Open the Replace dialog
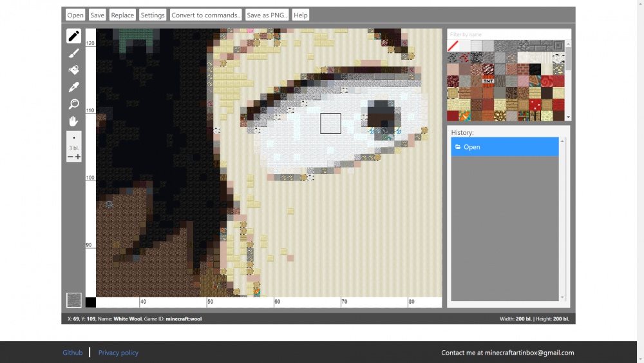The image size is (644, 363). pos(122,15)
